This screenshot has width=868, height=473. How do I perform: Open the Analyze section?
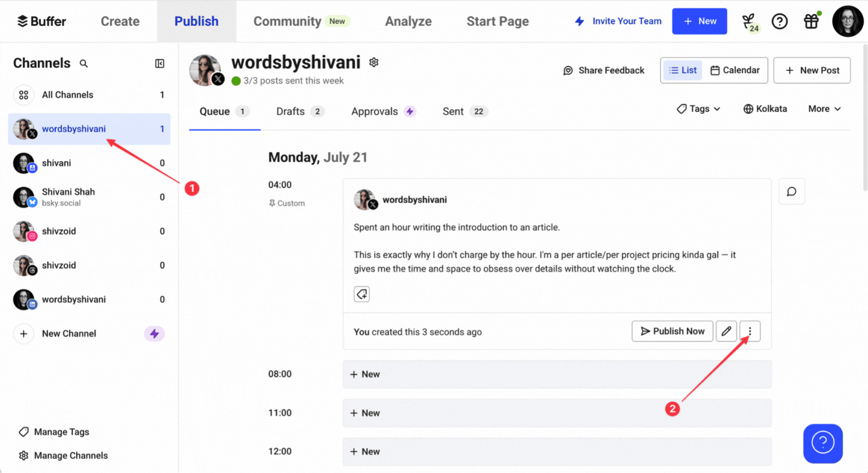[408, 21]
